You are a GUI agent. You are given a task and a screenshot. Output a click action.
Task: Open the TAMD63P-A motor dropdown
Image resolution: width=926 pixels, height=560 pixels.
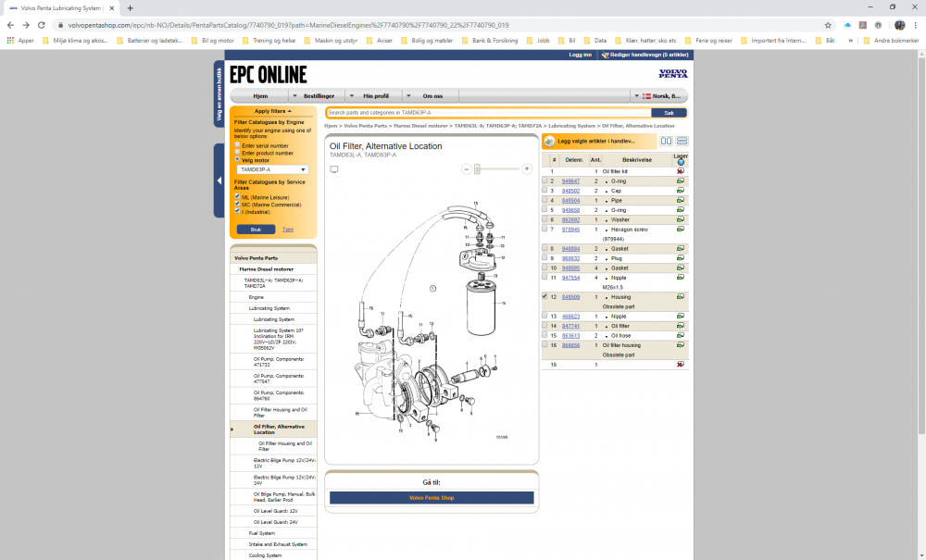click(x=273, y=169)
